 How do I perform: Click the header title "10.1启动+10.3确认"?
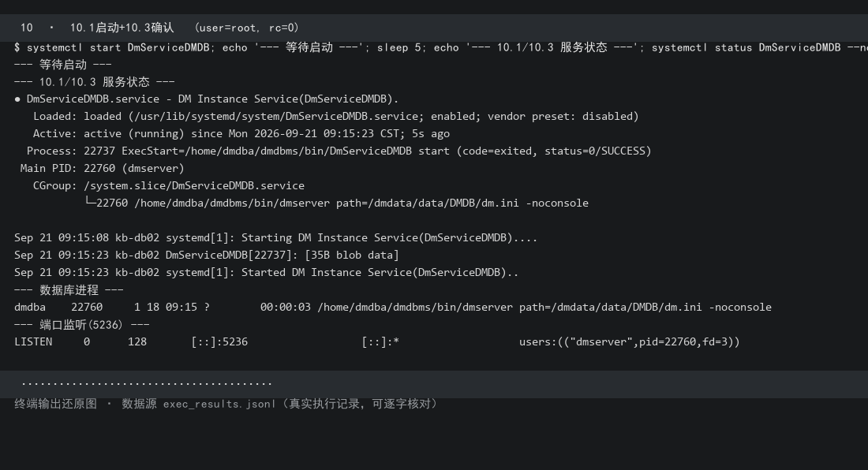122,28
